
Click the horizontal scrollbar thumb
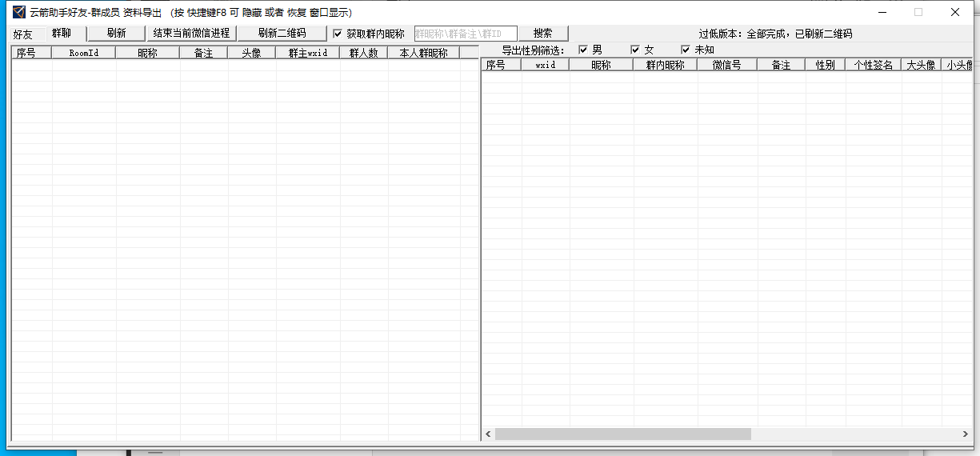(x=622, y=434)
